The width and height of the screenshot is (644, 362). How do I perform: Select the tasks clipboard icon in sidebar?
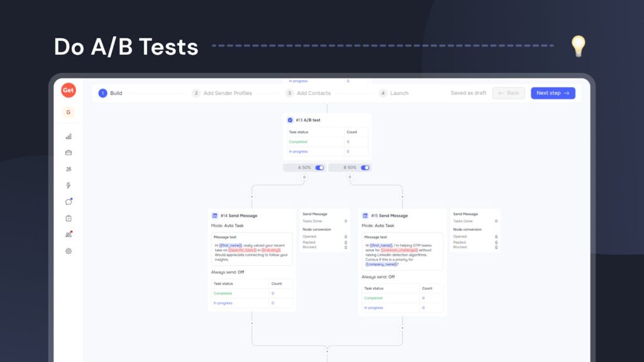(69, 217)
